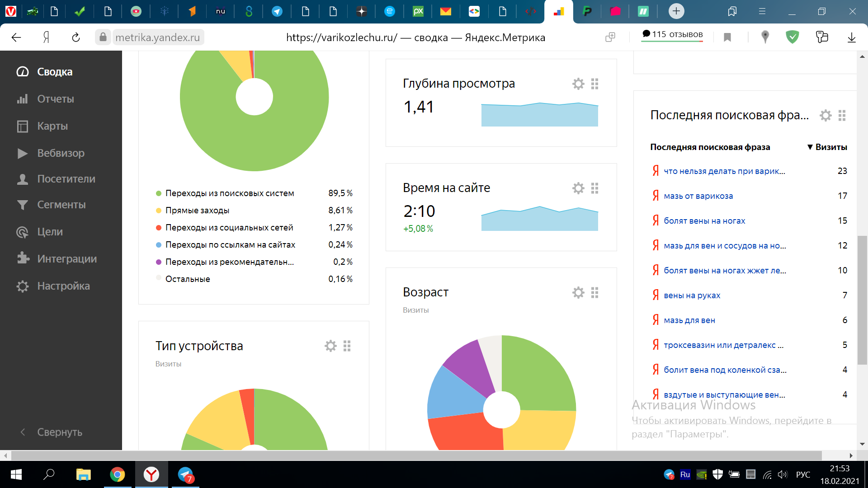868x488 pixels.
Task: Open Сегменты in the sidebar
Action: (61, 205)
